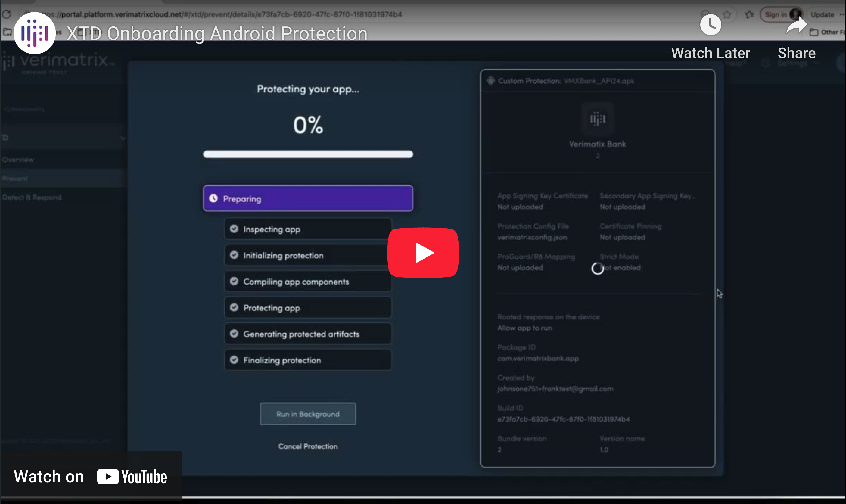Click the Run in Background button
Viewport: 846px width, 504px height.
point(308,414)
